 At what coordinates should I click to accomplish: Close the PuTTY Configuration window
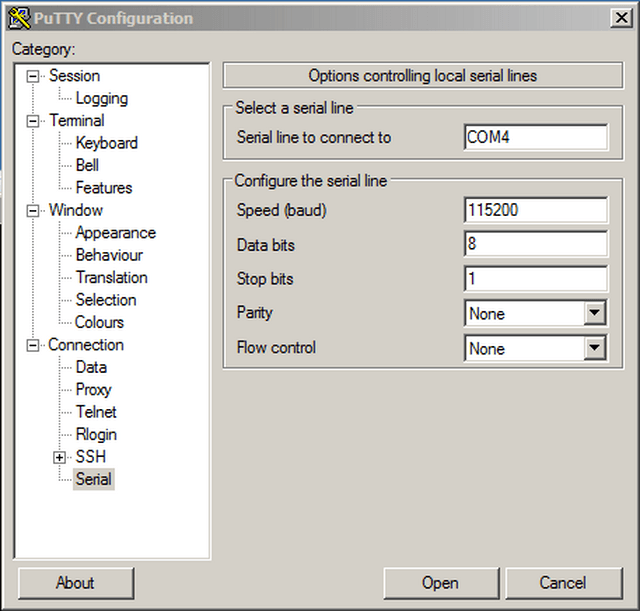click(x=619, y=17)
